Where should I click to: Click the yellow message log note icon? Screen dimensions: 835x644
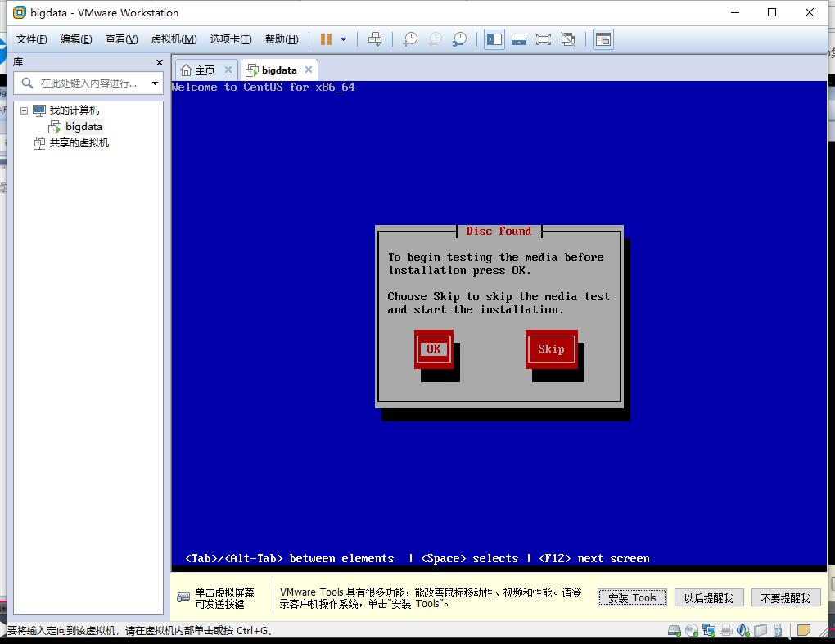pyautogui.click(x=804, y=631)
